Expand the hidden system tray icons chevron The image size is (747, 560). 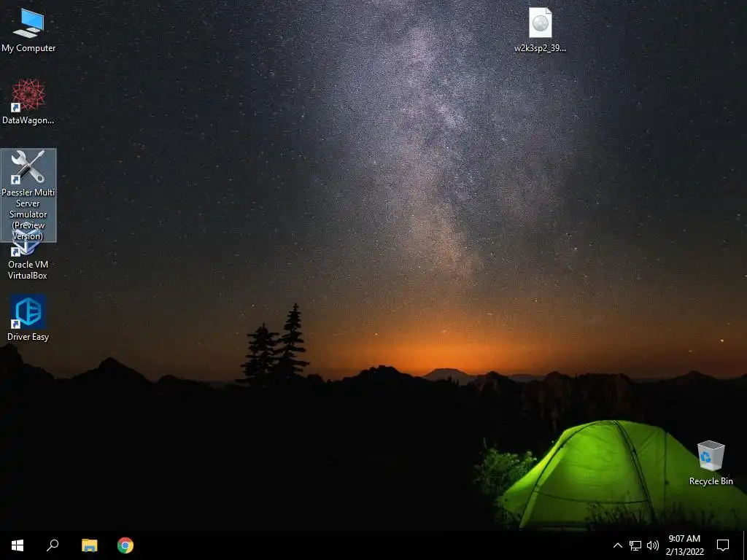[617, 545]
